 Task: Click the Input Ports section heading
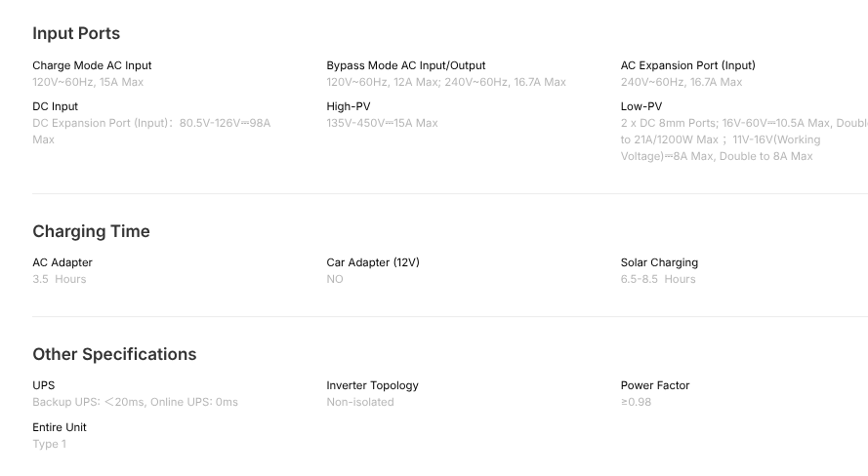tap(76, 33)
